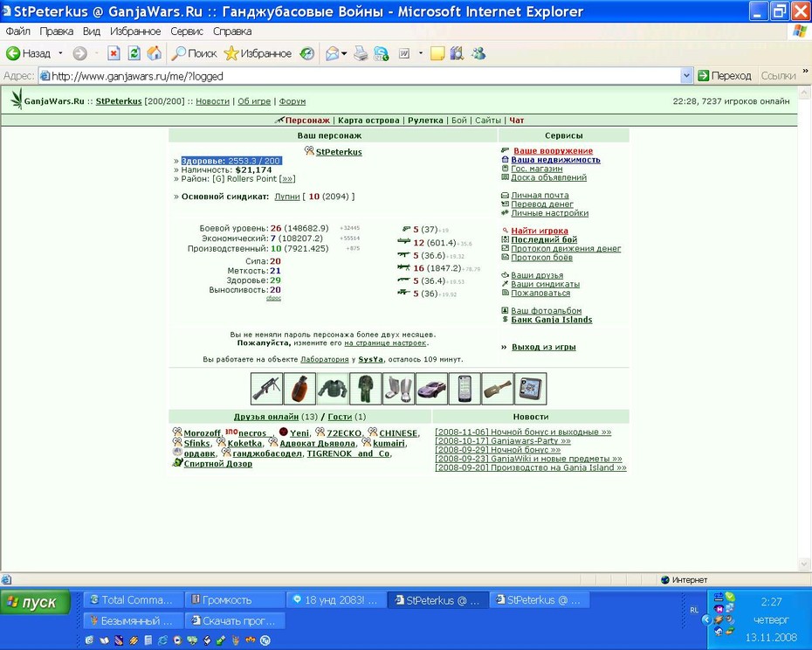Click Выход из игры link

point(544,347)
